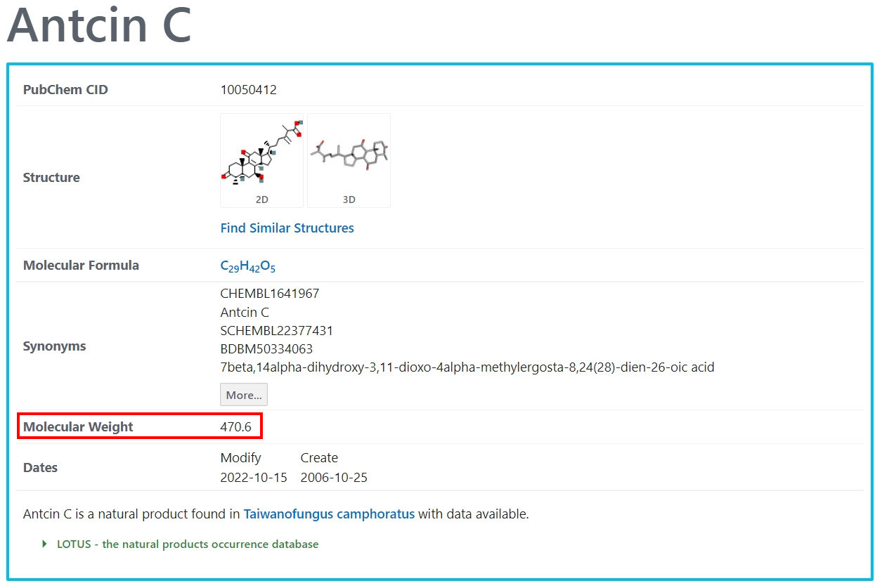Click the Molecular Weight row label
Image resolution: width=882 pixels, height=588 pixels.
tap(78, 427)
